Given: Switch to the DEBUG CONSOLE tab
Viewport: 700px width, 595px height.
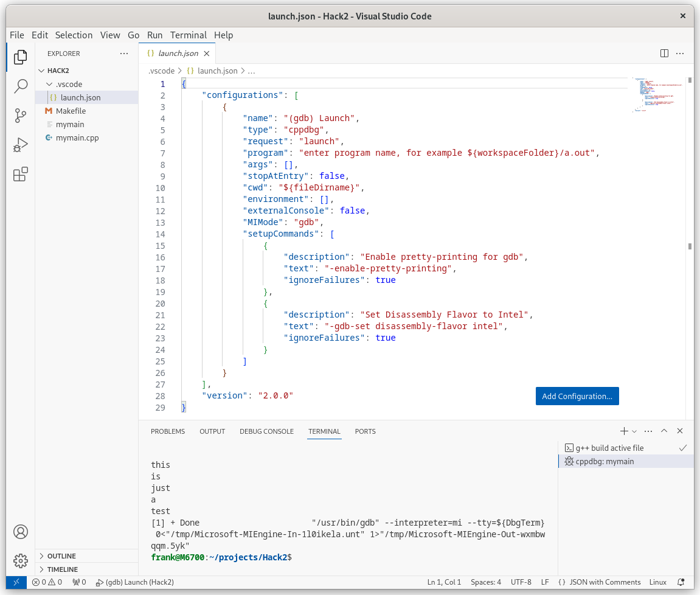Looking at the screenshot, I should (x=266, y=431).
